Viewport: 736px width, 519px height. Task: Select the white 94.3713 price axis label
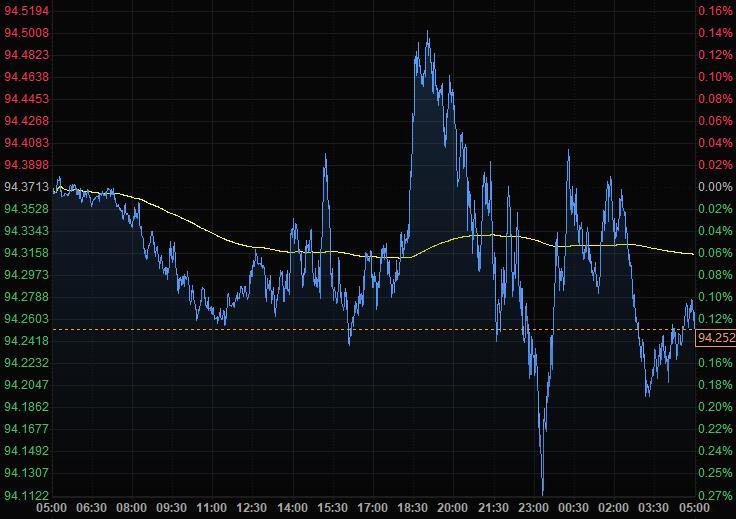click(x=27, y=187)
